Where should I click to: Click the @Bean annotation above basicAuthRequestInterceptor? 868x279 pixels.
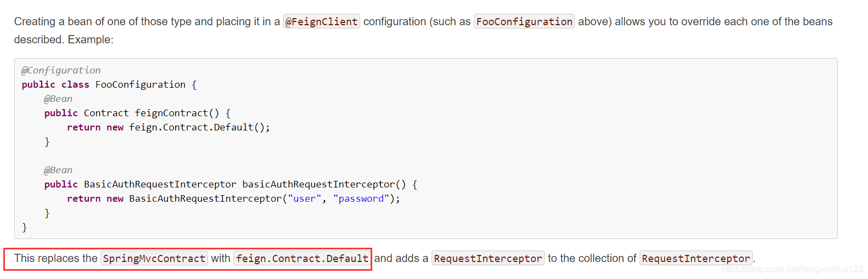pyautogui.click(x=58, y=170)
